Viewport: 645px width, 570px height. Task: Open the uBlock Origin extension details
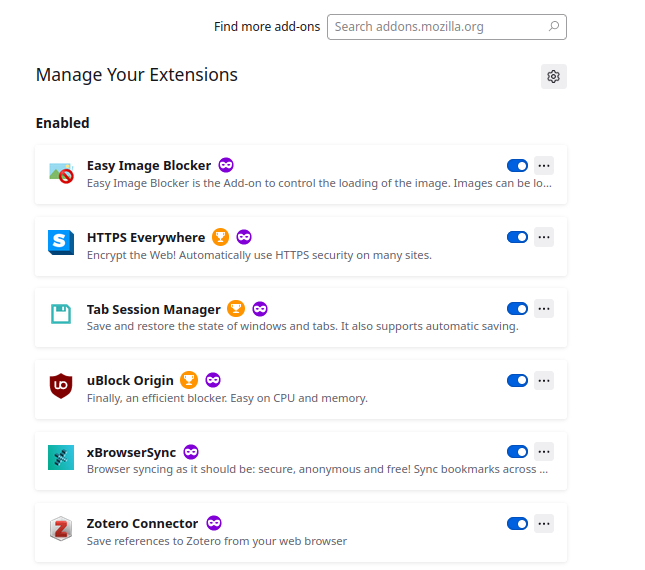[130, 380]
